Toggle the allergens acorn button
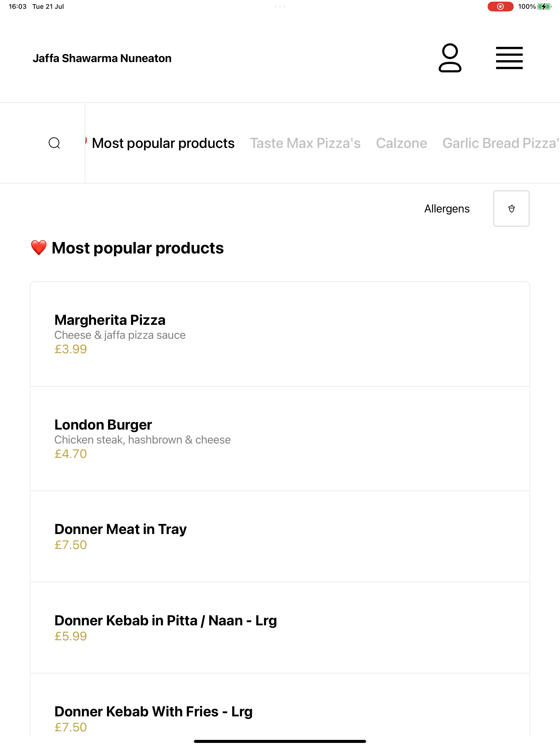The height and width of the screenshot is (747, 560). tap(511, 208)
